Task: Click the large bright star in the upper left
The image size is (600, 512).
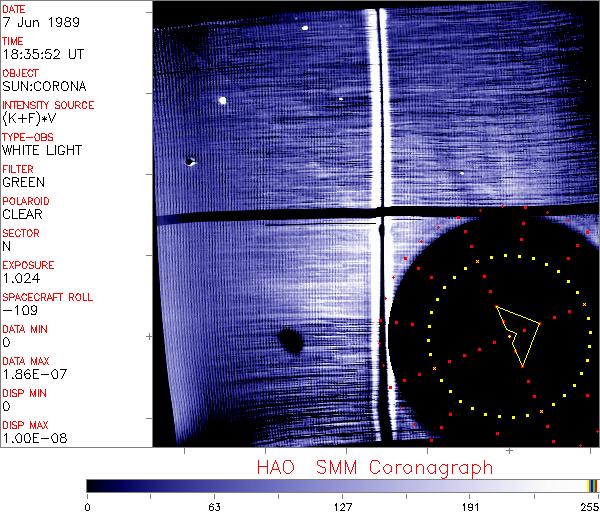Action: [x=223, y=100]
